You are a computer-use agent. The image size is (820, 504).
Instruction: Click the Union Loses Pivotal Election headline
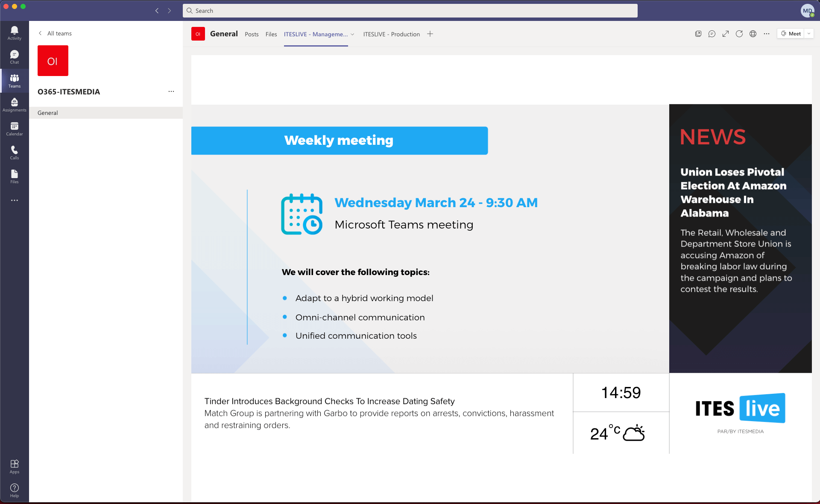coord(733,193)
